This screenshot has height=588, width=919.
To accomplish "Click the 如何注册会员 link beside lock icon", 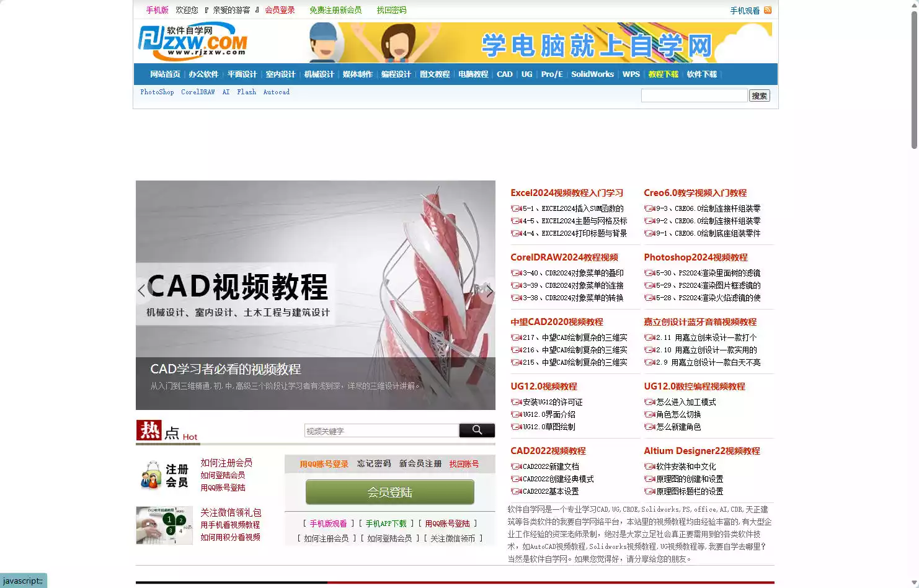I will pos(226,463).
